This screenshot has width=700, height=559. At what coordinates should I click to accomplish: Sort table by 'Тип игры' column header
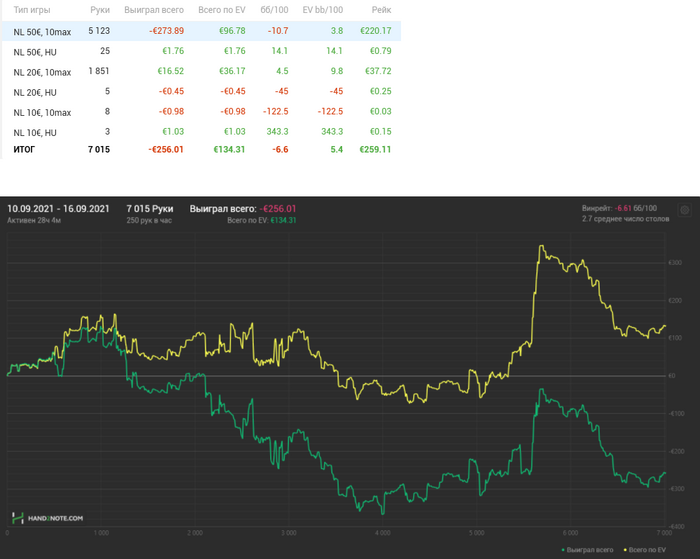(32, 10)
